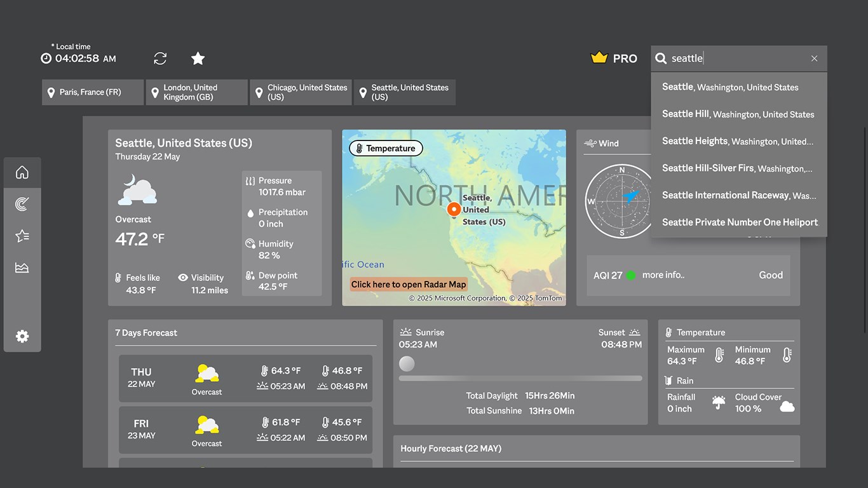Toggle the Temperature map layer pill
The width and height of the screenshot is (868, 488).
pos(386,147)
